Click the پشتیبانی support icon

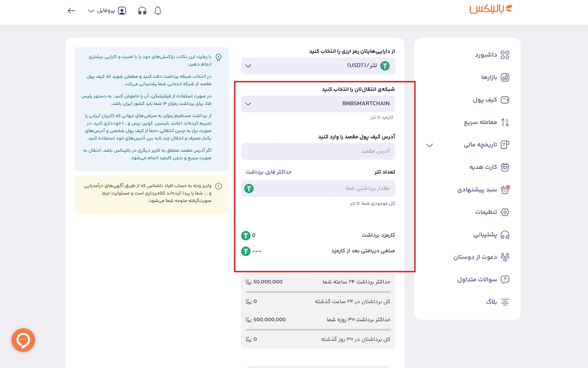click(x=504, y=235)
